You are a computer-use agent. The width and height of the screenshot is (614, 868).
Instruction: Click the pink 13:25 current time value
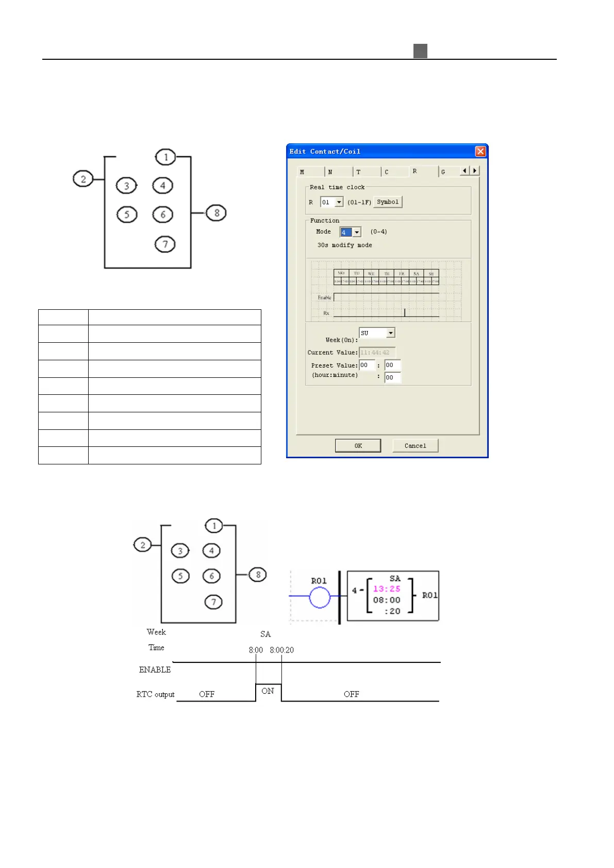[x=387, y=589]
